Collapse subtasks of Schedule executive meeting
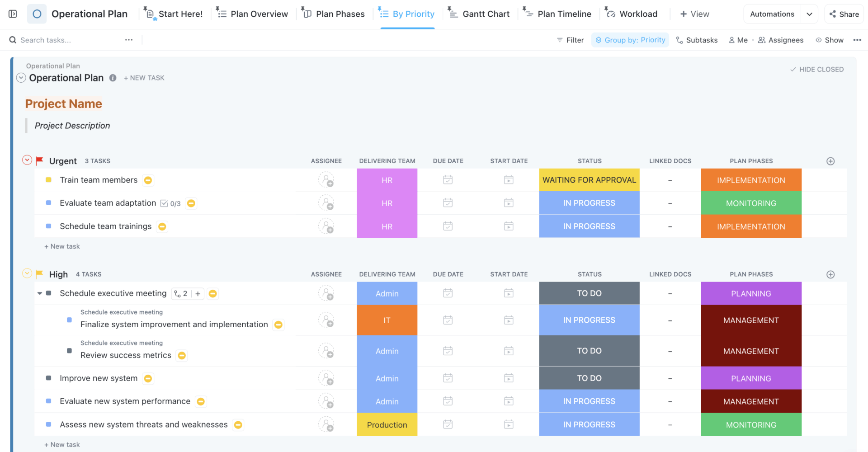This screenshot has height=452, width=868. 40,293
